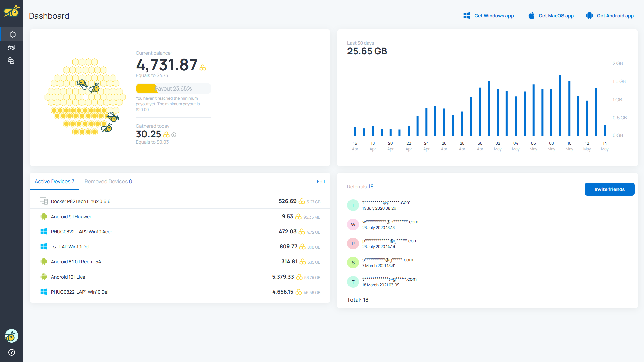Click Windows icon for PHUC0822-LAP2 Acer

pyautogui.click(x=44, y=231)
